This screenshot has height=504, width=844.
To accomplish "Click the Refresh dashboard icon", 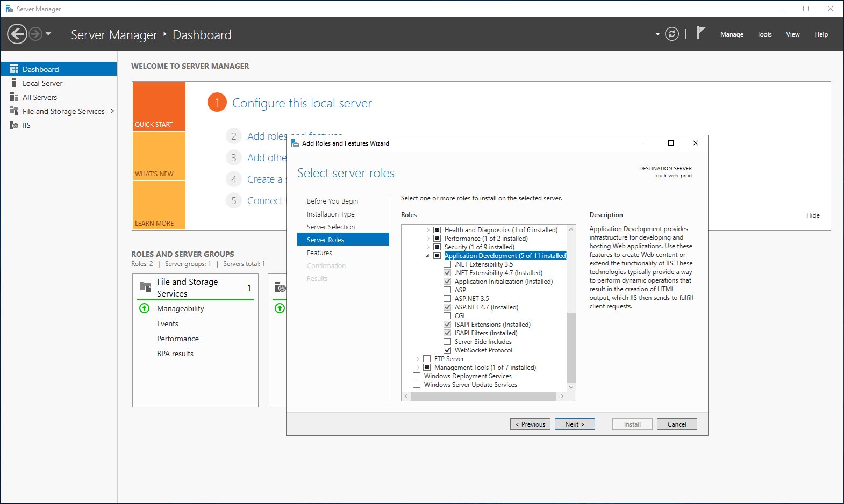I will coord(672,34).
